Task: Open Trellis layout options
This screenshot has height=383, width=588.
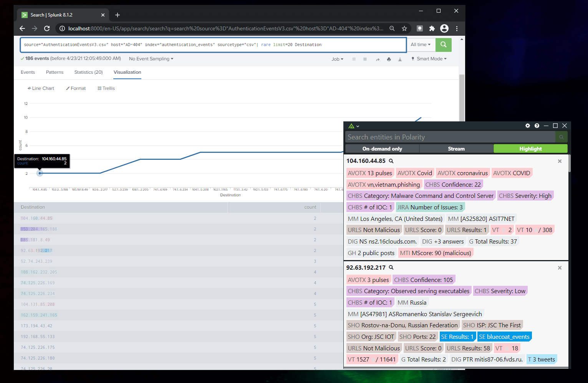Action: coord(106,88)
